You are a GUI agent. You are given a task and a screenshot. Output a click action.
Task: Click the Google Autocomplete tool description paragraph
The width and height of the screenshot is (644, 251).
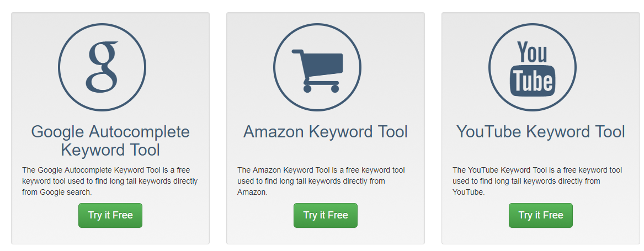click(110, 181)
